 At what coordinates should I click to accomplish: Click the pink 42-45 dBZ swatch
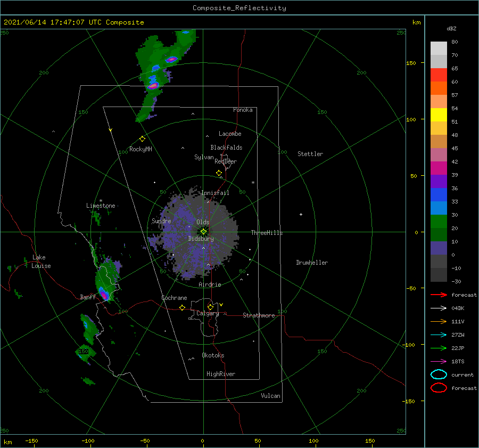tap(439, 155)
